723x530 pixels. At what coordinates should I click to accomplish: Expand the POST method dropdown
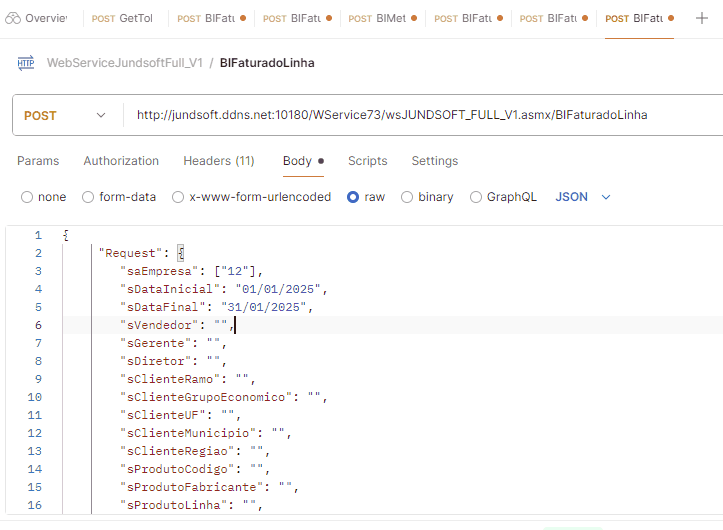pyautogui.click(x=64, y=115)
